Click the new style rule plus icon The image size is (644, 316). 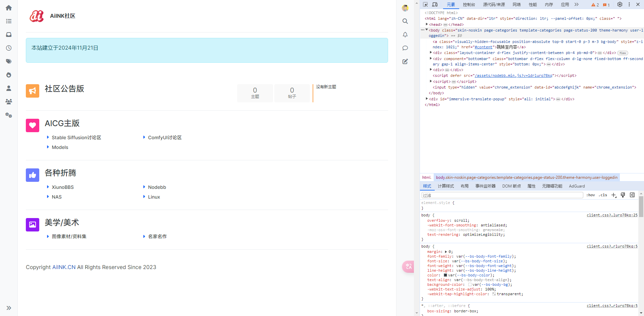point(614,195)
